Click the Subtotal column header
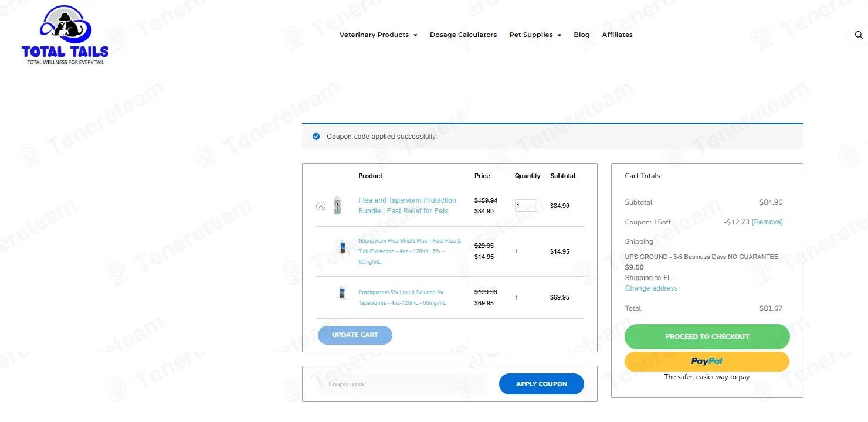This screenshot has height=422, width=868. (562, 176)
